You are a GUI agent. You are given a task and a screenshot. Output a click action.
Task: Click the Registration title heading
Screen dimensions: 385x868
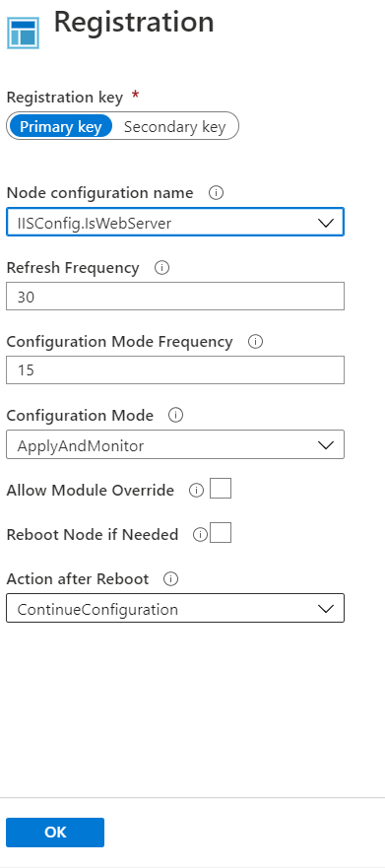click(x=134, y=22)
